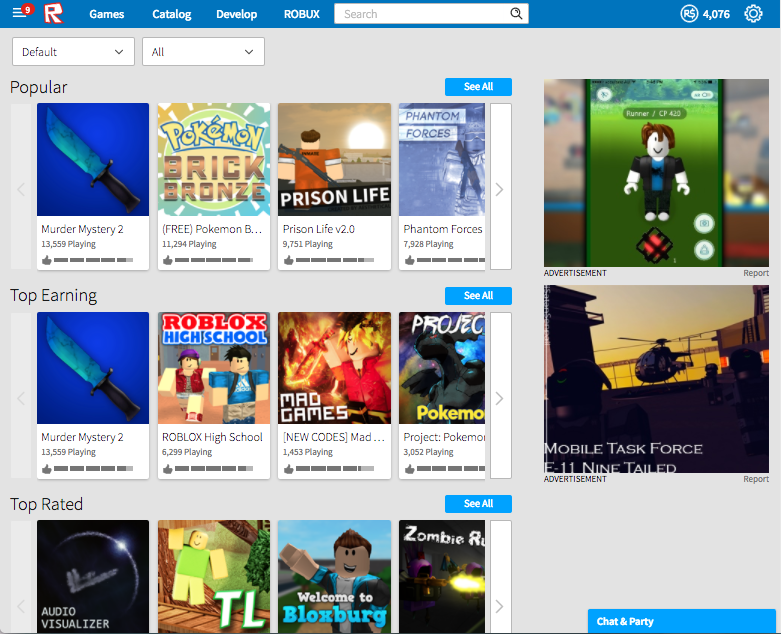Open Prison Life thumbnail
The image size is (781, 634).
pos(335,159)
